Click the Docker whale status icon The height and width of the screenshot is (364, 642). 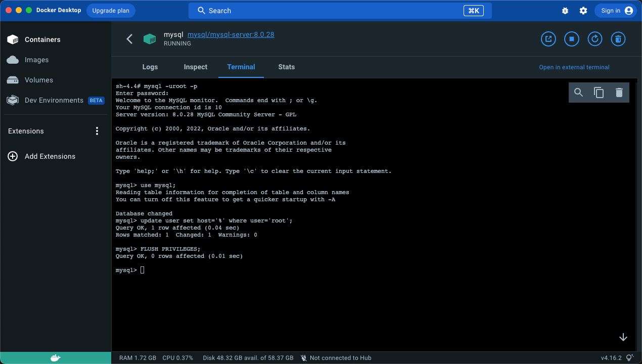pos(56,358)
